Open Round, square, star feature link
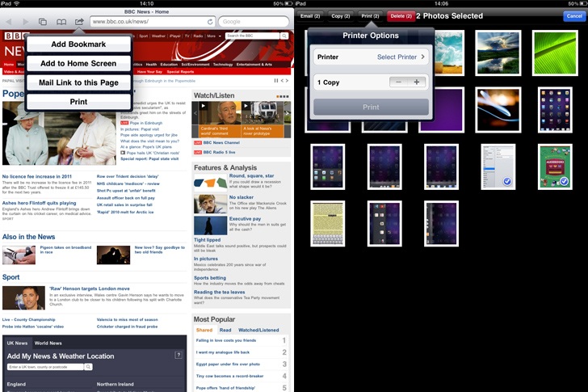Screen dimensions: 588x392 [252, 175]
